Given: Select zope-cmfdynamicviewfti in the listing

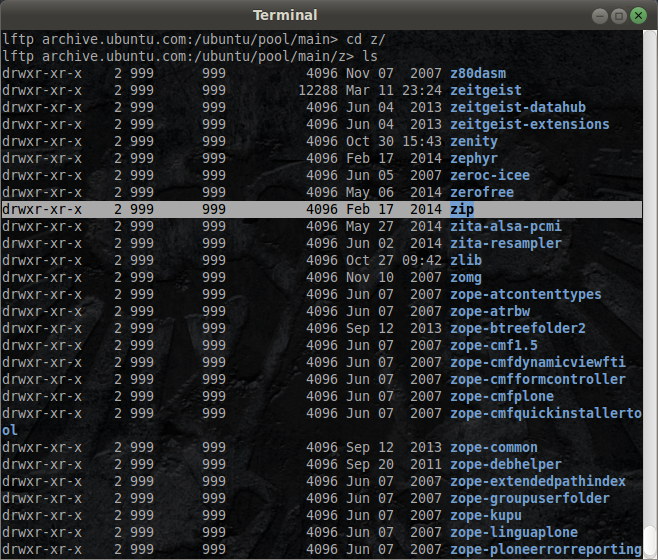Looking at the screenshot, I should pyautogui.click(x=538, y=362).
